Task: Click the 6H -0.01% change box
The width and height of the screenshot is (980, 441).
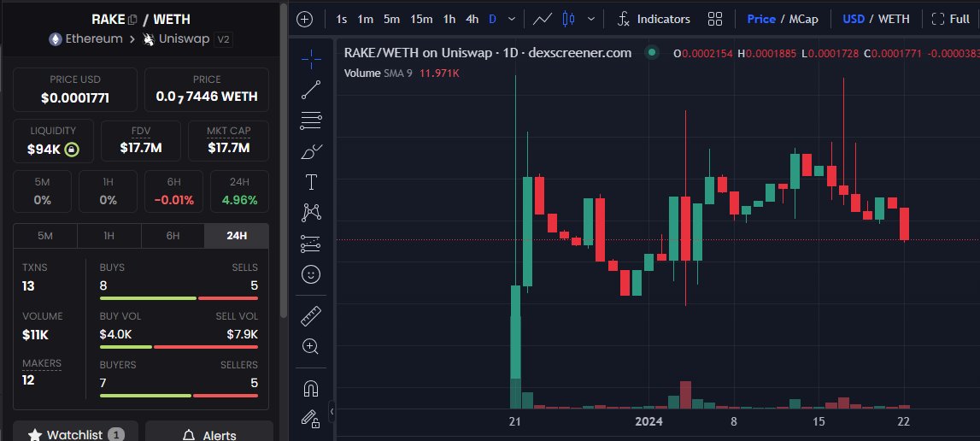Action: (x=173, y=191)
